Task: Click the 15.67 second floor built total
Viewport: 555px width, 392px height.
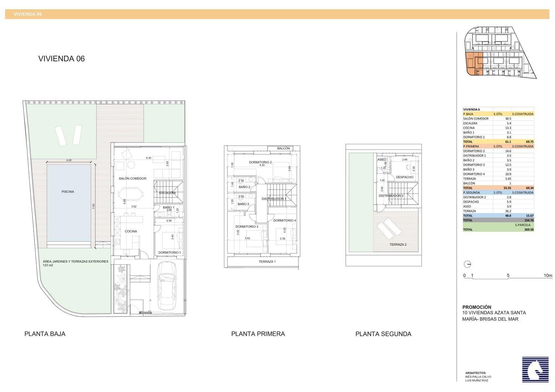Action: pyautogui.click(x=529, y=216)
